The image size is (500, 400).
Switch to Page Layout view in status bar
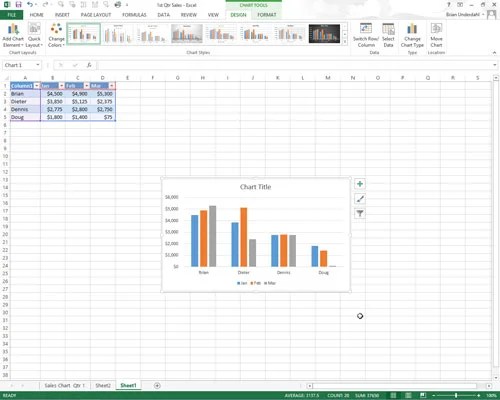pyautogui.click(x=408, y=395)
